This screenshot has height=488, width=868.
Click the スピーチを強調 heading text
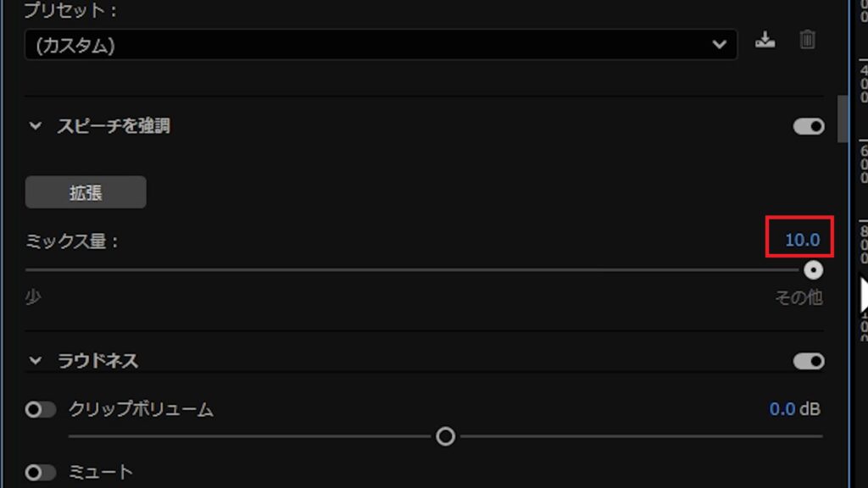coord(114,126)
